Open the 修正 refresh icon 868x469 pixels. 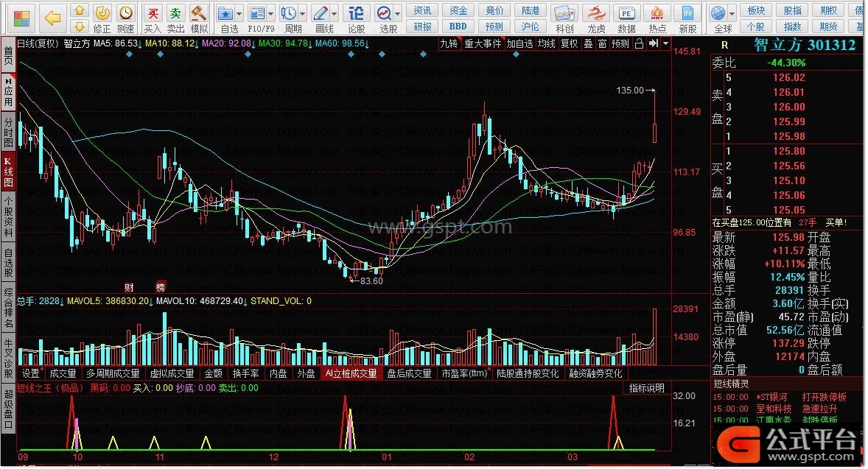(x=102, y=13)
